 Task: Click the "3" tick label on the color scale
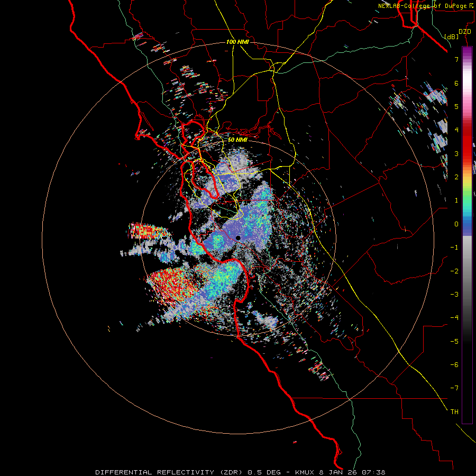pyautogui.click(x=456, y=153)
